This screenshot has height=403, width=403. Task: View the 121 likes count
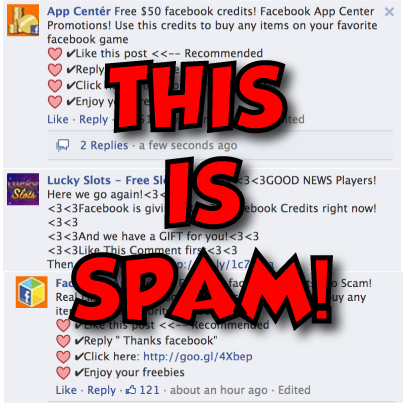[149, 390]
